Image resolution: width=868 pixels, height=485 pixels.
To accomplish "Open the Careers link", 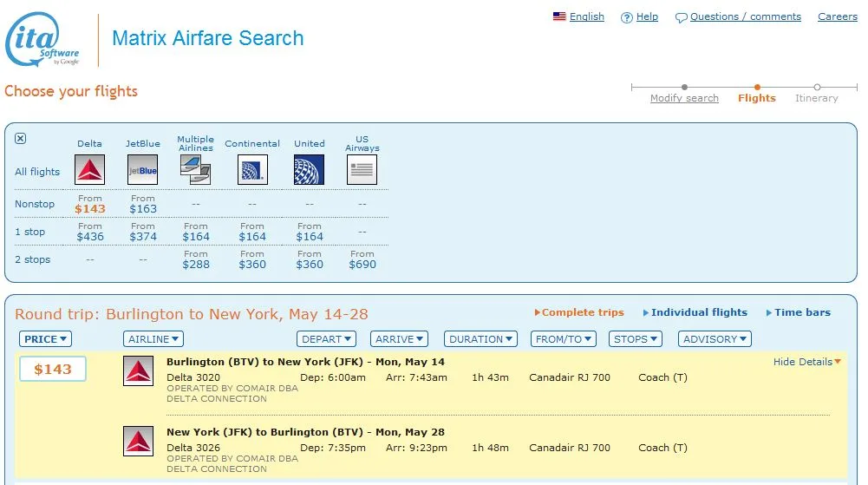I will [838, 16].
